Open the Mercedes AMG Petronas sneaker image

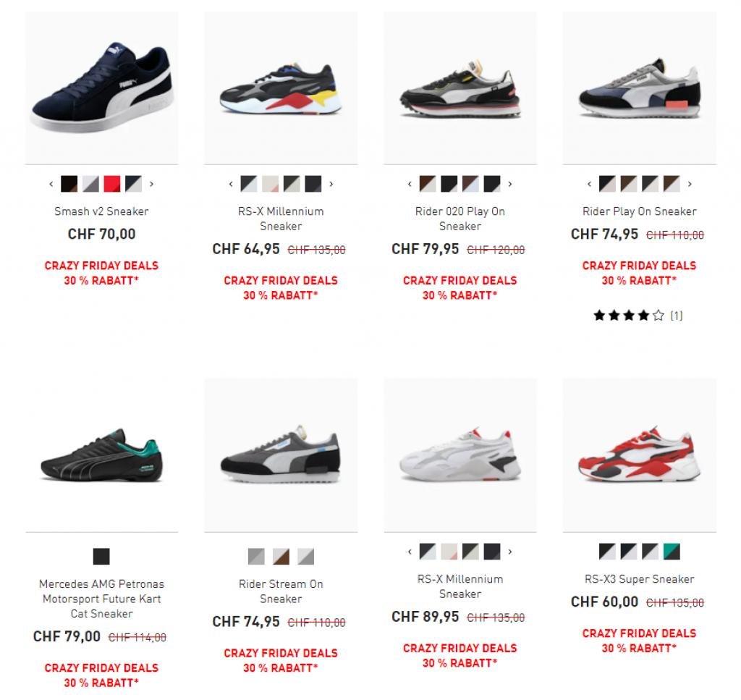(101, 455)
